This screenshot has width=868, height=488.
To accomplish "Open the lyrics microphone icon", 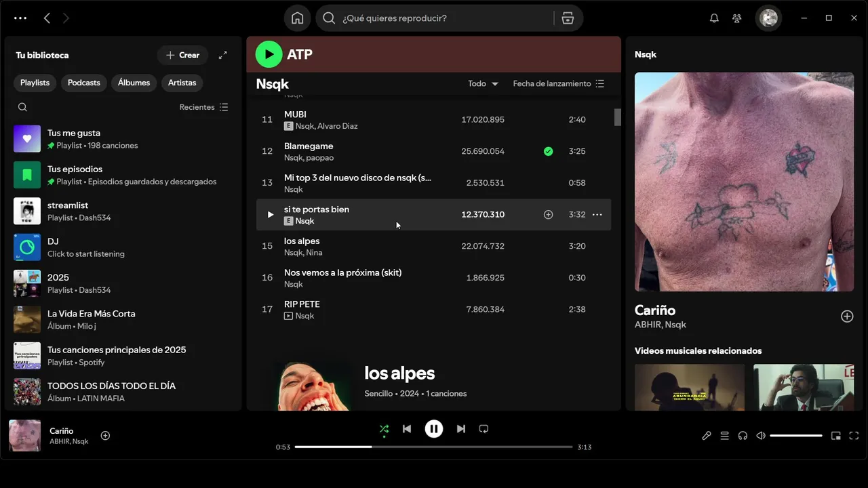I will [707, 436].
